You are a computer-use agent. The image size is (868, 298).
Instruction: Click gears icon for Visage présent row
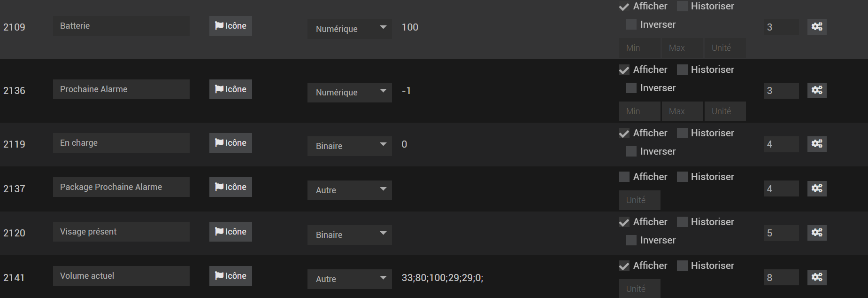tap(817, 233)
